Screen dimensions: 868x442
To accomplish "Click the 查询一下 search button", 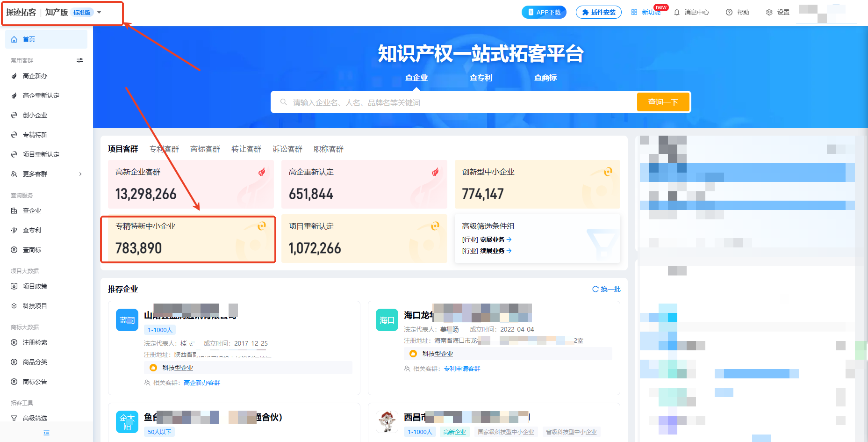I will point(663,102).
